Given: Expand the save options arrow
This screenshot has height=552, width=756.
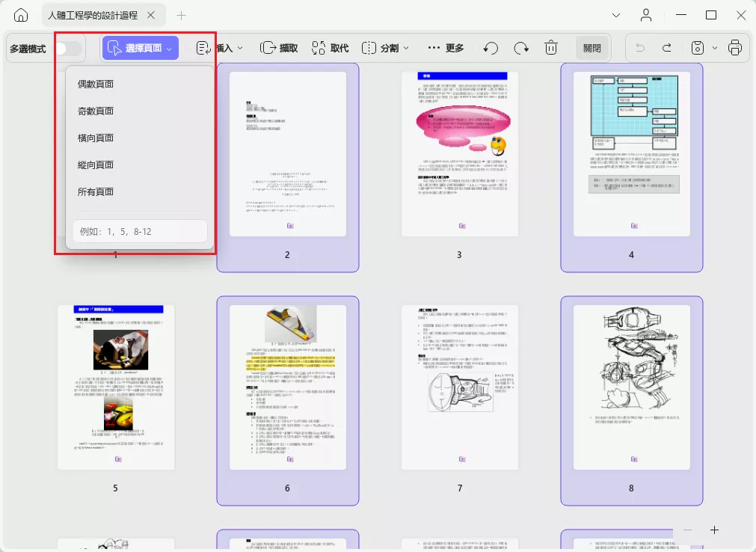Looking at the screenshot, I should [x=715, y=48].
